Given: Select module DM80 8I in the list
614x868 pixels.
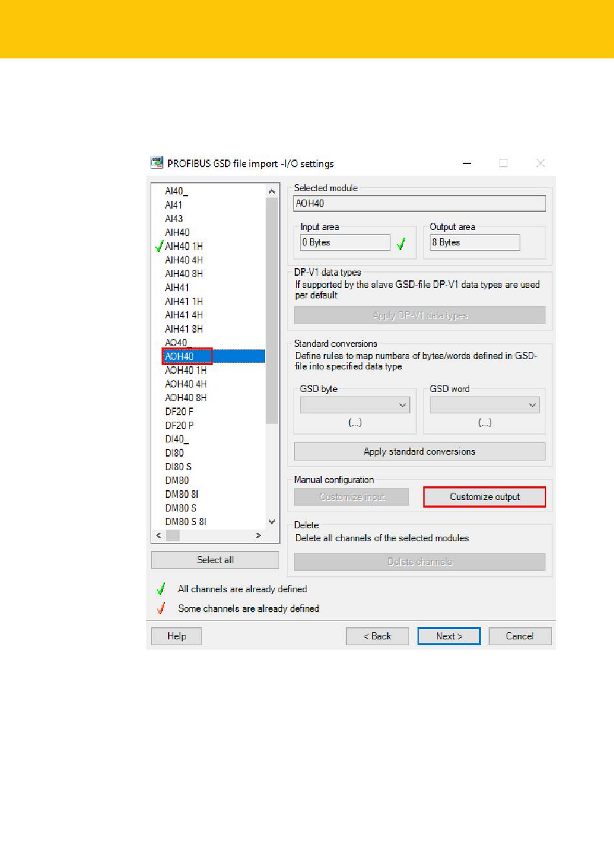Looking at the screenshot, I should click(x=182, y=494).
